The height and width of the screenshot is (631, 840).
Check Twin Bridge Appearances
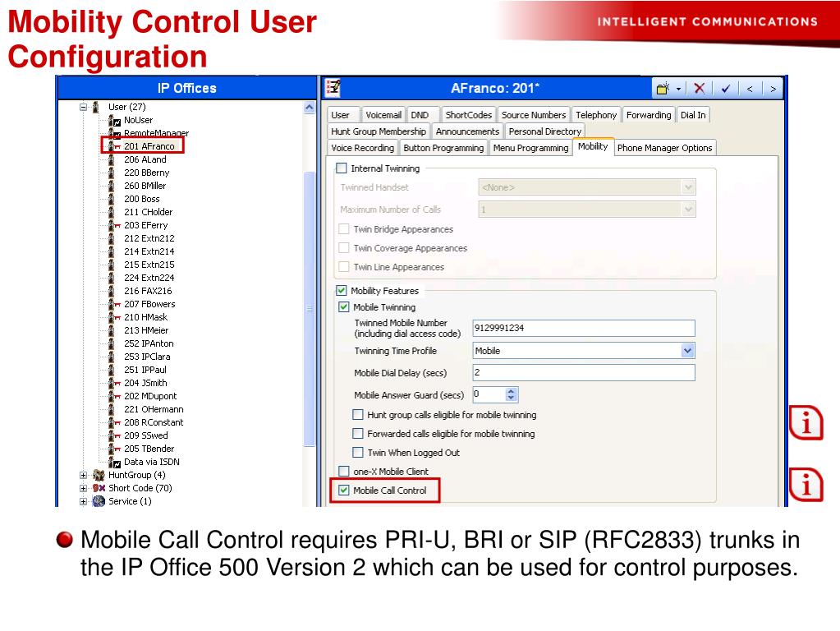(x=344, y=229)
